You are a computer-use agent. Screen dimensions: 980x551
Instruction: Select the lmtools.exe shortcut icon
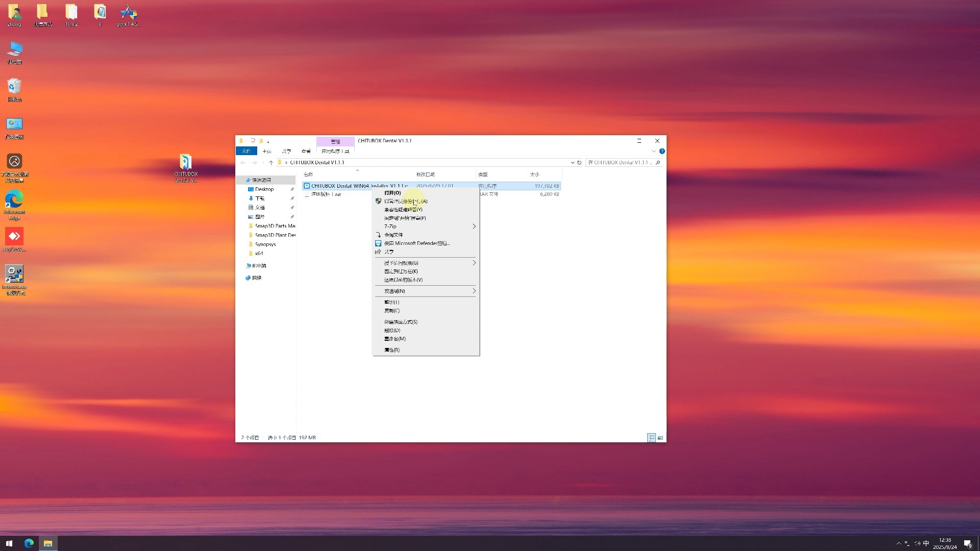(x=14, y=280)
